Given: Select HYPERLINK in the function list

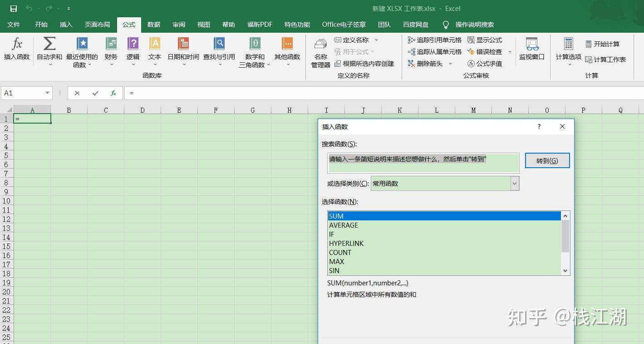Looking at the screenshot, I should (x=444, y=244).
